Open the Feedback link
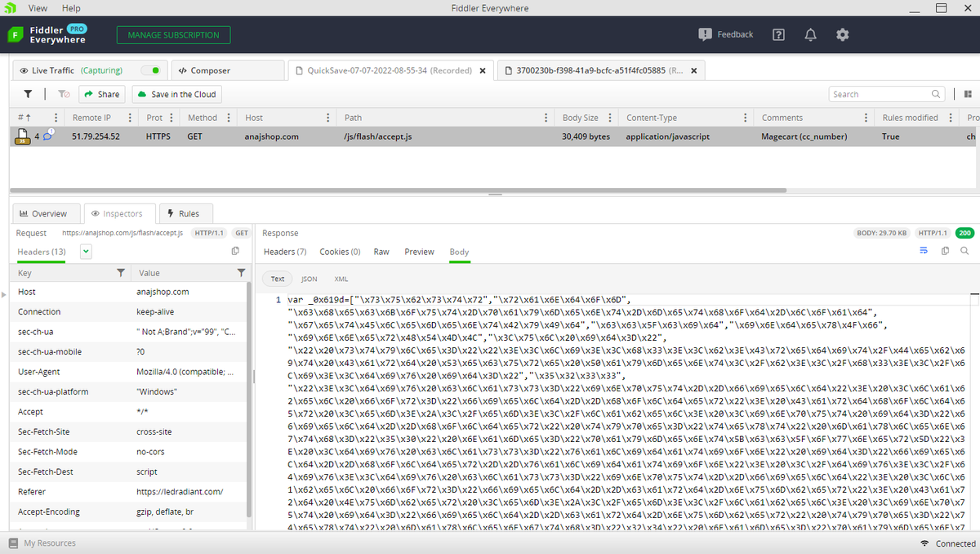Image resolution: width=980 pixels, height=554 pixels. click(726, 34)
